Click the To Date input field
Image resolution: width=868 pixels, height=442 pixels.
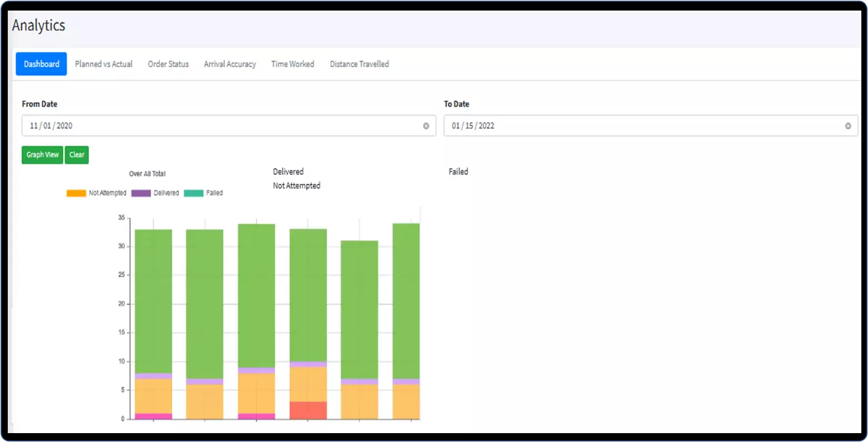[x=650, y=125]
